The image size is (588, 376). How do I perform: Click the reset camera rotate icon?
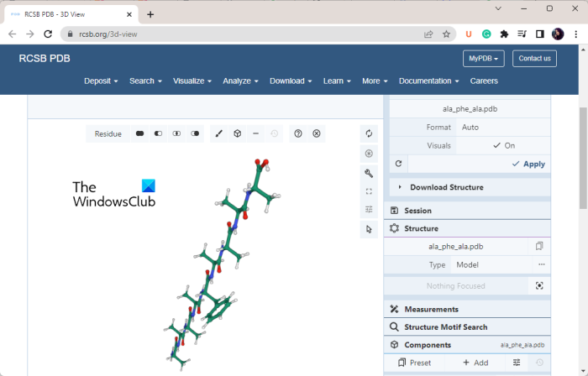point(369,133)
